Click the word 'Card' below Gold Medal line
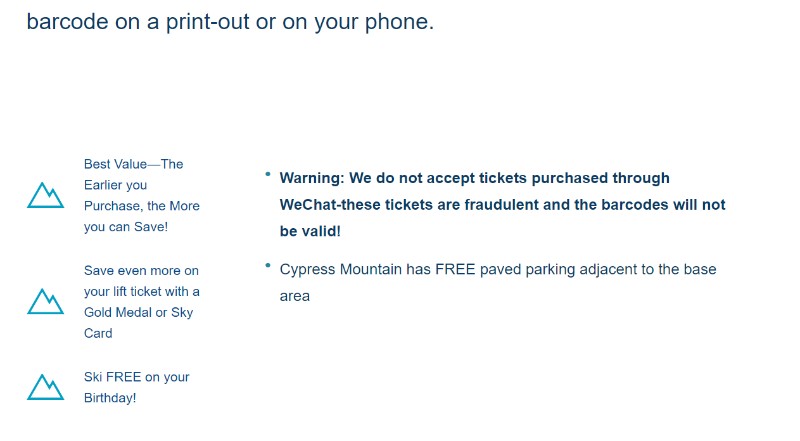The image size is (800, 441). point(98,333)
